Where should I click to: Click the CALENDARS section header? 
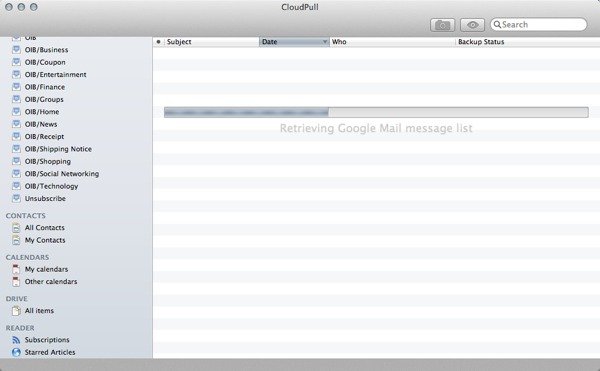27,257
